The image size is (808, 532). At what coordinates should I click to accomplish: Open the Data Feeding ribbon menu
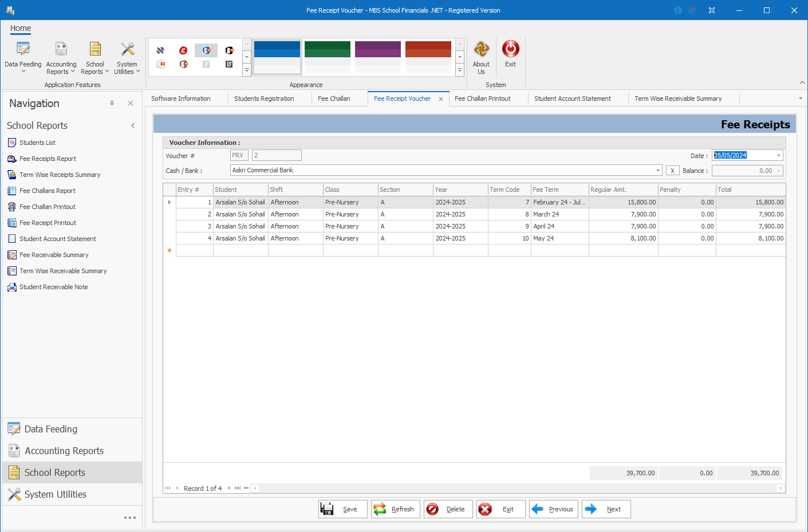click(23, 57)
